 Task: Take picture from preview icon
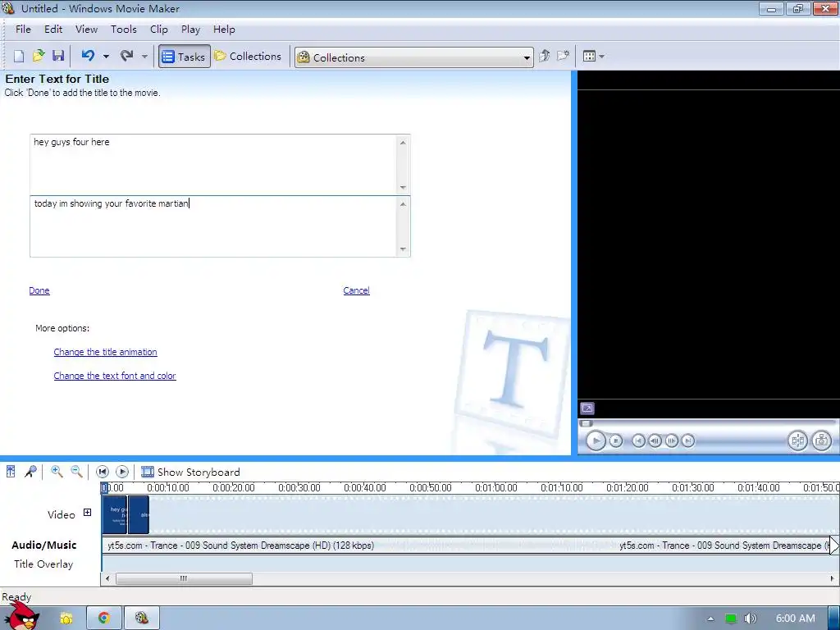(x=821, y=441)
